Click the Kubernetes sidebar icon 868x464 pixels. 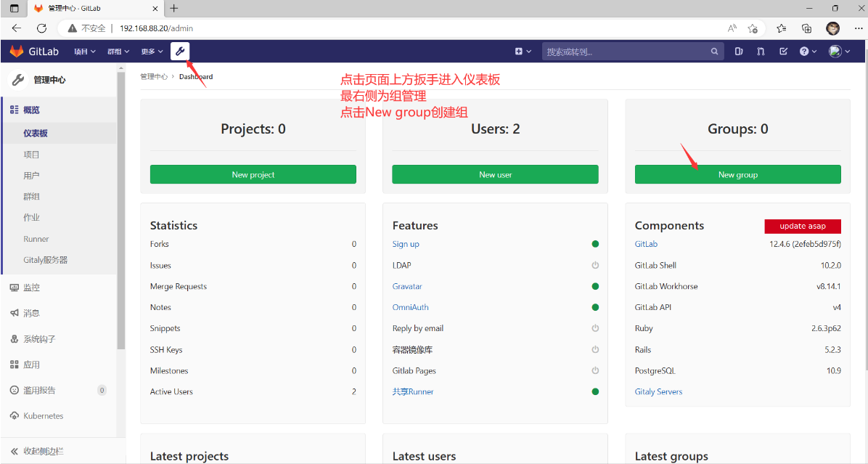[15, 416]
